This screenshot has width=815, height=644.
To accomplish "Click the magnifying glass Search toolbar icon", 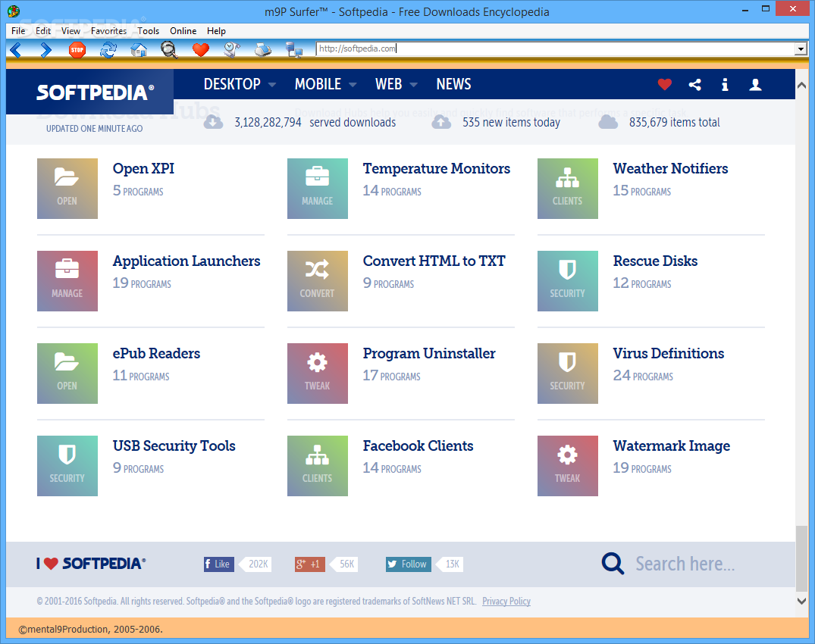I will [x=169, y=50].
